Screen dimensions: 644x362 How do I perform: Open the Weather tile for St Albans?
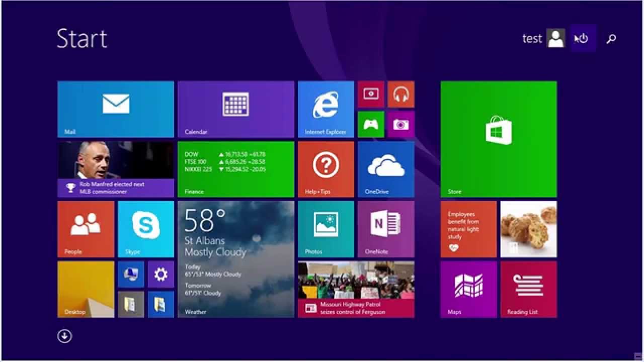[x=236, y=259]
